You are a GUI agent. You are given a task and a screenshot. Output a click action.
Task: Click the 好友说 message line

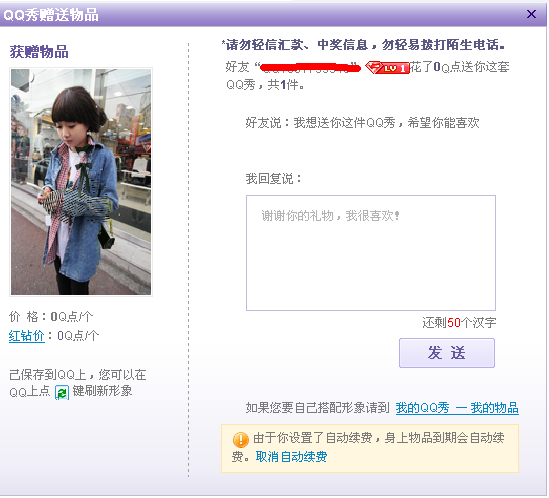(x=362, y=123)
